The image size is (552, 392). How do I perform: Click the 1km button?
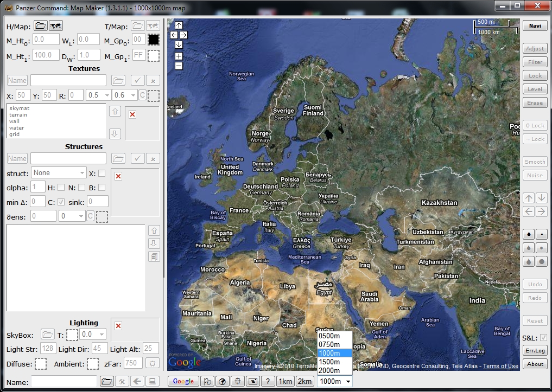285,381
